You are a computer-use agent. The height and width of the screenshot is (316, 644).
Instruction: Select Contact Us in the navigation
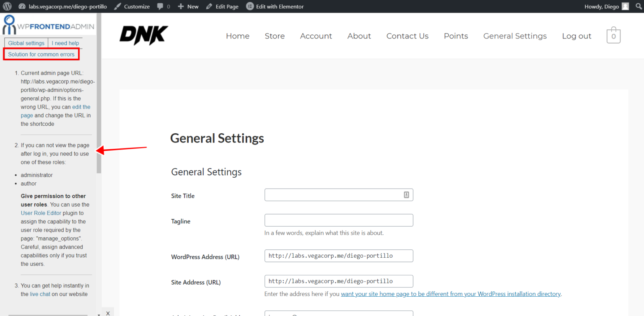[x=407, y=36]
